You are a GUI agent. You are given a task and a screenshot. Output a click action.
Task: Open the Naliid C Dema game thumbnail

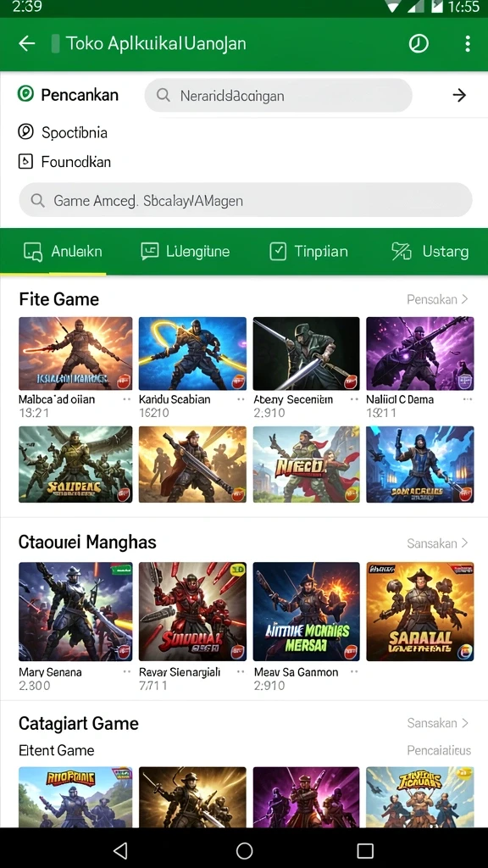tap(420, 353)
